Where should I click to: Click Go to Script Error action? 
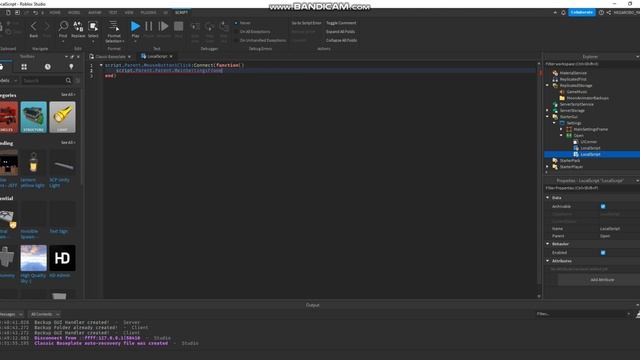pos(306,23)
